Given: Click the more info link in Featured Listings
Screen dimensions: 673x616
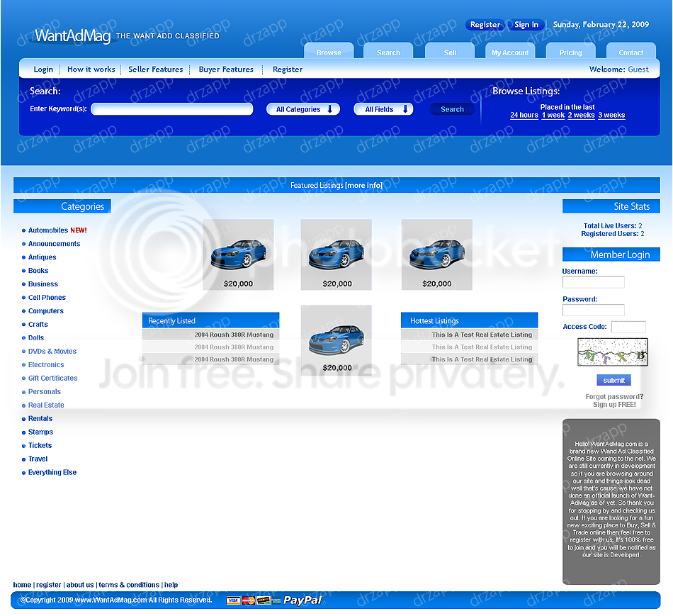Looking at the screenshot, I should [x=363, y=185].
